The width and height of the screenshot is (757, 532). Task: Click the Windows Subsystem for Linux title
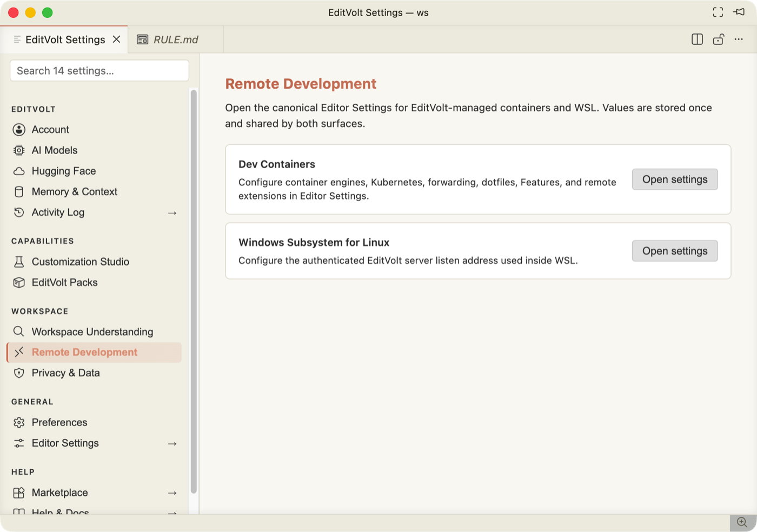click(314, 243)
